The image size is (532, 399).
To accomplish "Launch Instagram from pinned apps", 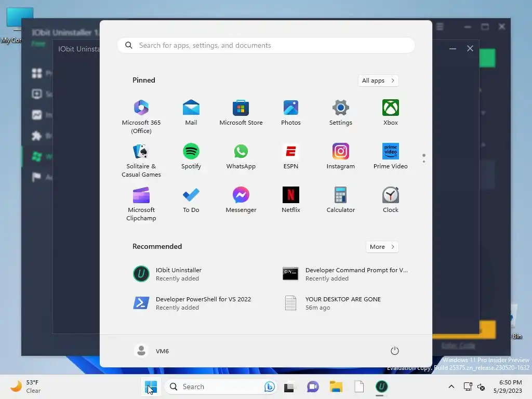I will click(341, 156).
